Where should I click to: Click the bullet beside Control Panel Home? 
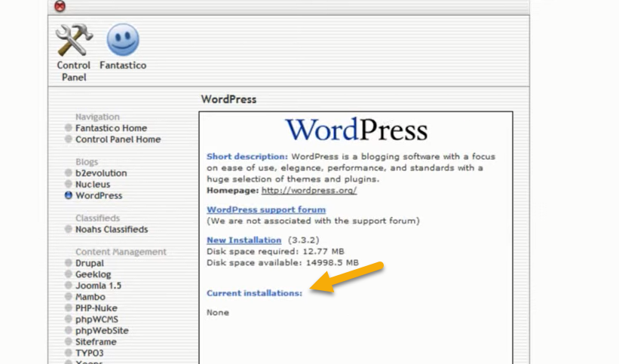69,139
